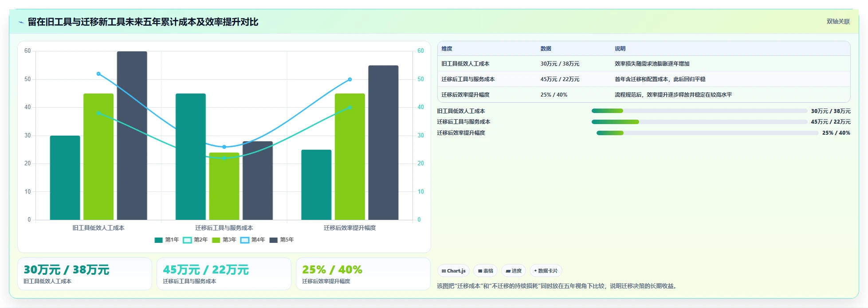
Task: Click table row 迁移后工具与服务成本
Action: pos(644,79)
